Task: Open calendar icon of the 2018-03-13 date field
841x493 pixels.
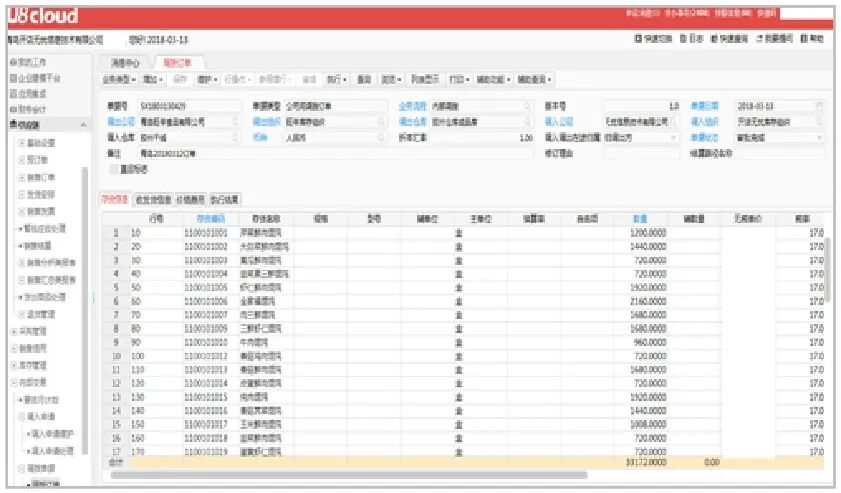Action: click(x=819, y=106)
